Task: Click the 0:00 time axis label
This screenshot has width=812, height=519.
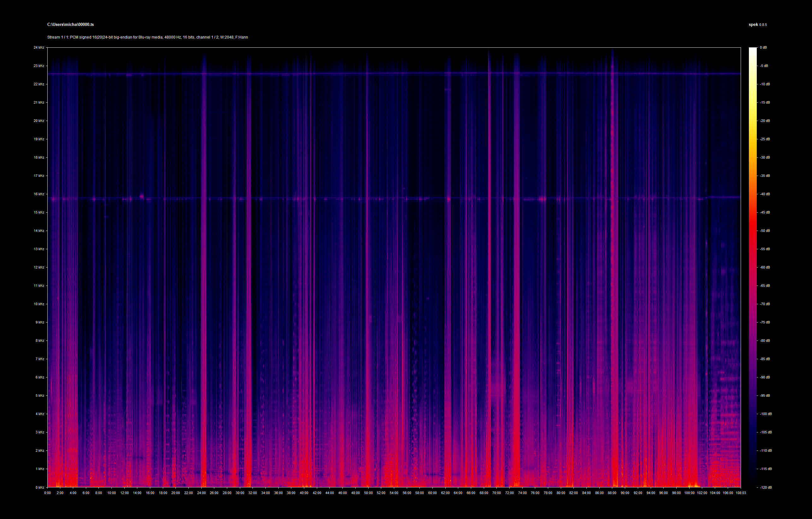Action: pyautogui.click(x=48, y=493)
